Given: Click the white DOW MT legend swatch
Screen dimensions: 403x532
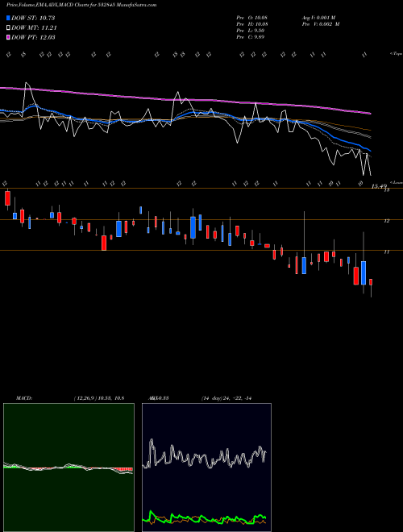Looking at the screenshot, I should click(8, 28).
